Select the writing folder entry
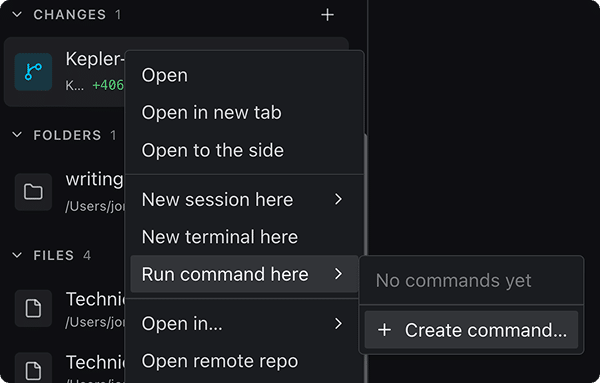This screenshot has height=383, width=600. 64,192
